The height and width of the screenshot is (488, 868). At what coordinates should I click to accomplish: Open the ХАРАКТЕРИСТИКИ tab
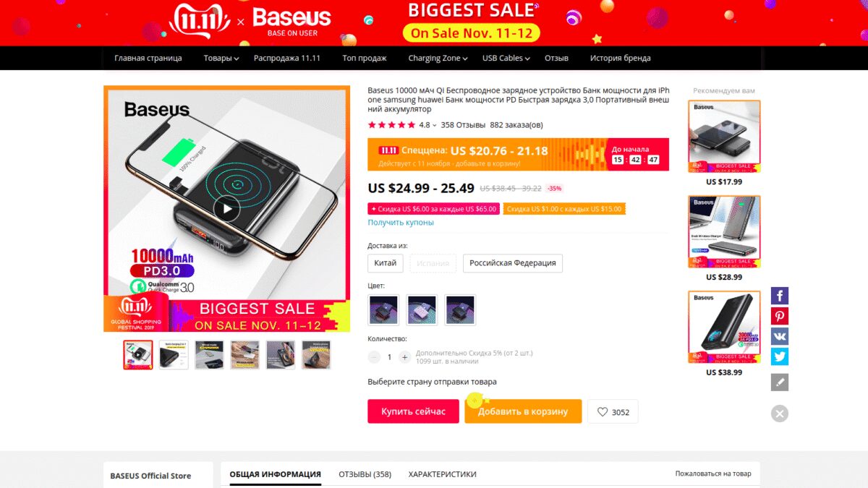point(442,474)
